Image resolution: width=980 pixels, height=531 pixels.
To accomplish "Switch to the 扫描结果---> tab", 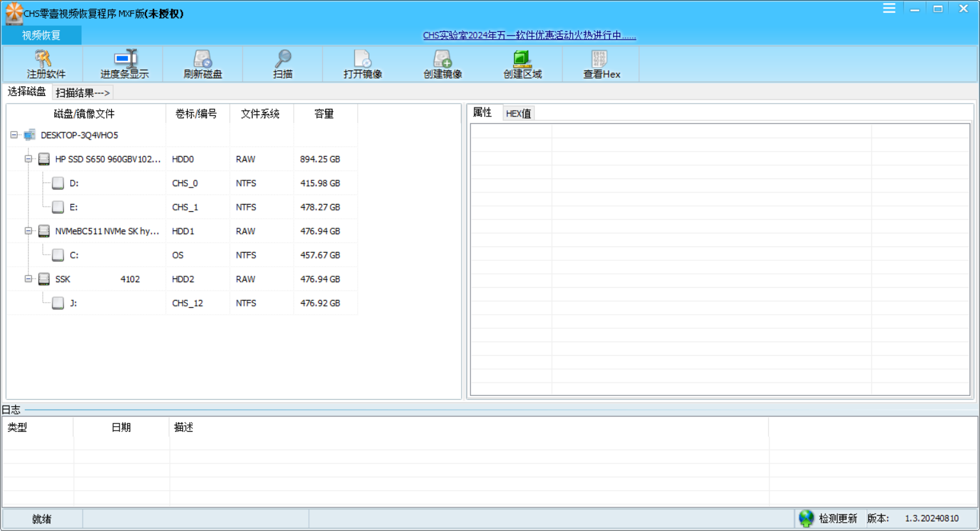I will (x=82, y=92).
